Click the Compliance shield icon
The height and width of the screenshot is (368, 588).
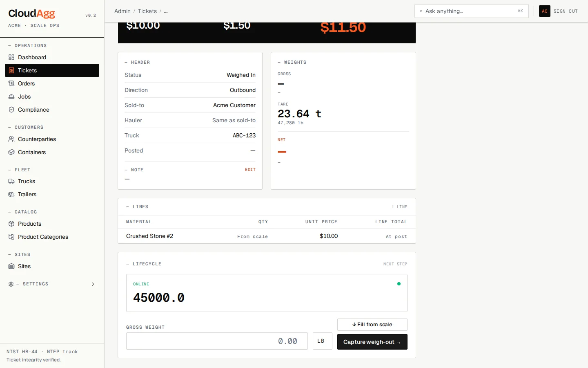click(11, 110)
